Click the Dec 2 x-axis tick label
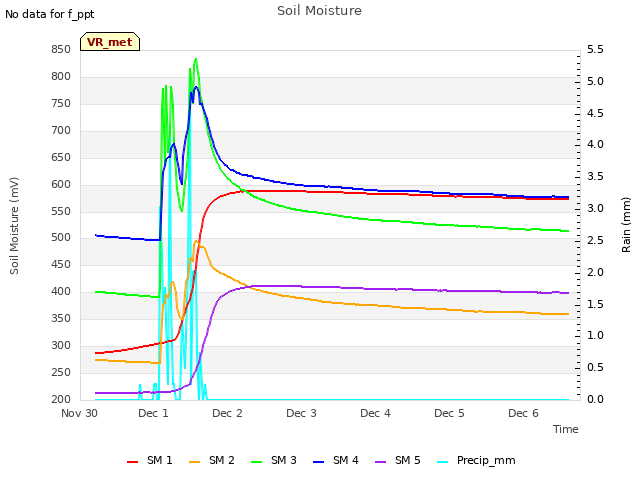This screenshot has width=640, height=480. 227,413
